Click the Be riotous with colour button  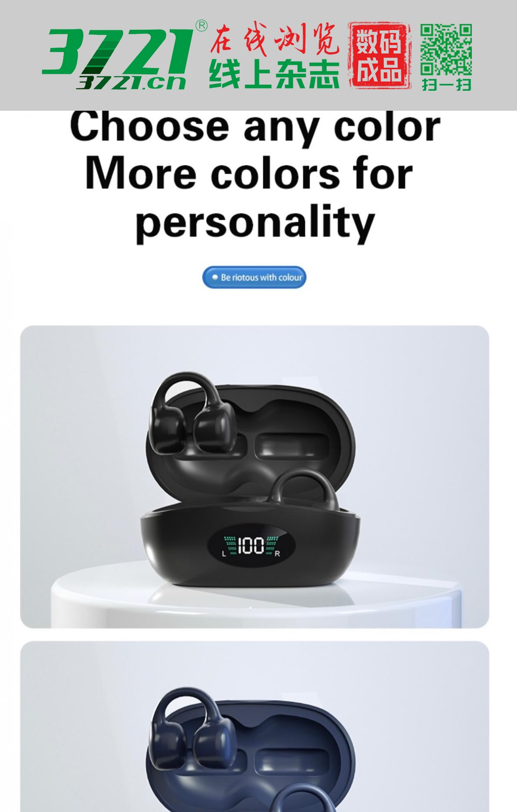pyautogui.click(x=254, y=277)
